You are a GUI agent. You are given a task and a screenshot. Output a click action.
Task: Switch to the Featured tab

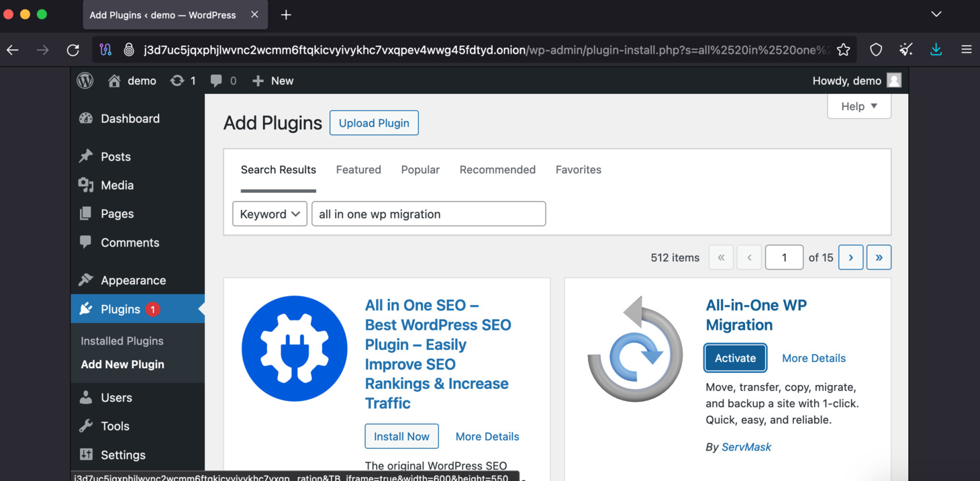coord(358,170)
